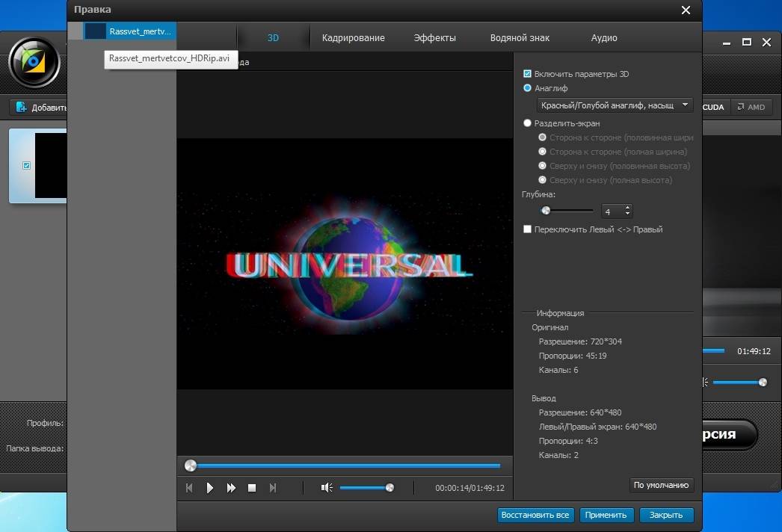
Task: Open the Эффекты tab
Action: pos(434,38)
